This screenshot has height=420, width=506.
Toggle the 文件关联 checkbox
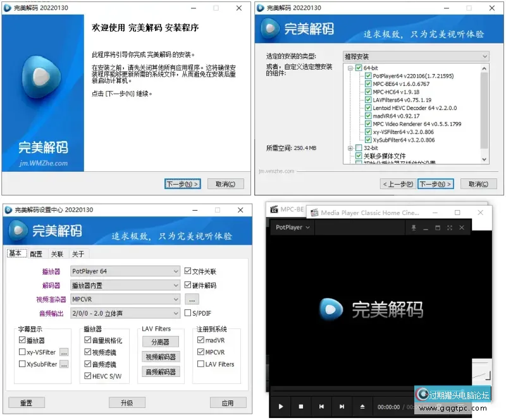[x=187, y=271]
